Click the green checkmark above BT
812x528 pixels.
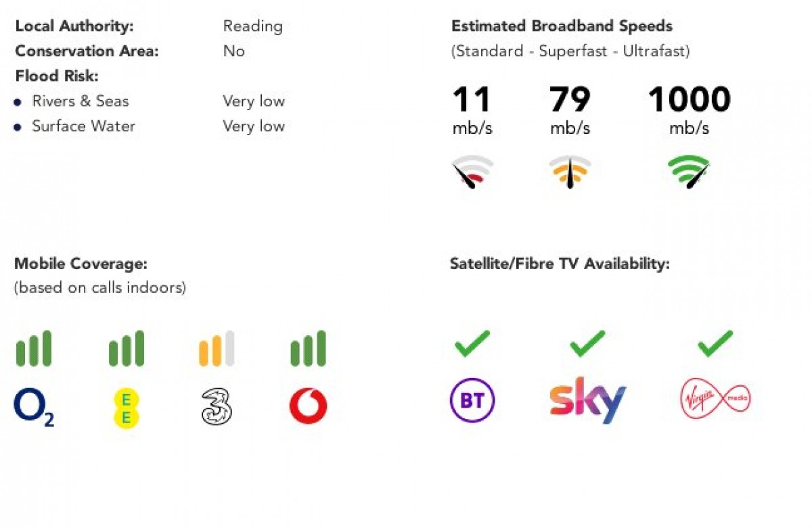coord(472,343)
